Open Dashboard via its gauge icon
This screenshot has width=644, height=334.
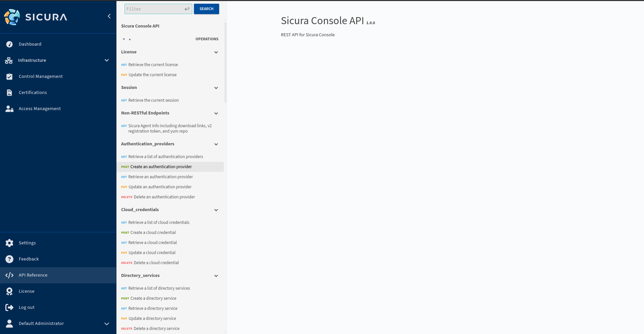[9, 44]
